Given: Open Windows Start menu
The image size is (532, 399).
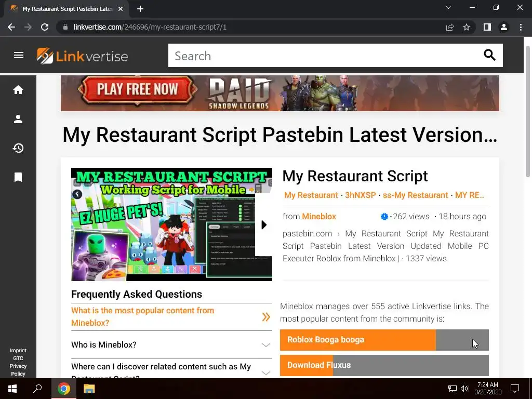Looking at the screenshot, I should coord(12,389).
